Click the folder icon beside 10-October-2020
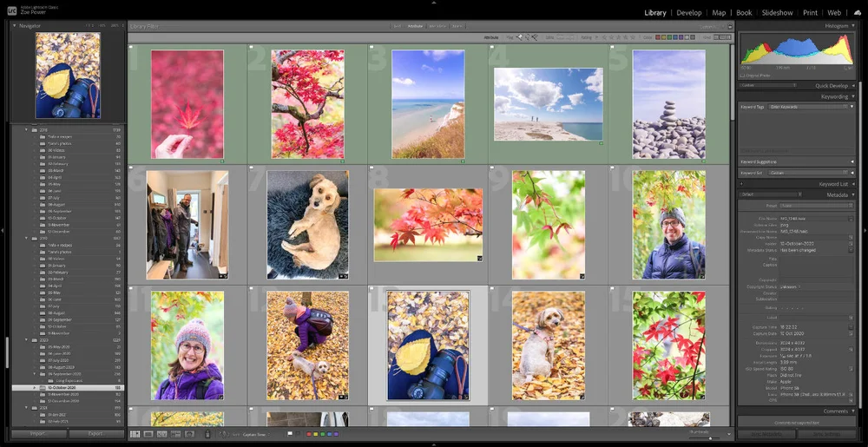Screen dimensions: 868x447 point(42,388)
